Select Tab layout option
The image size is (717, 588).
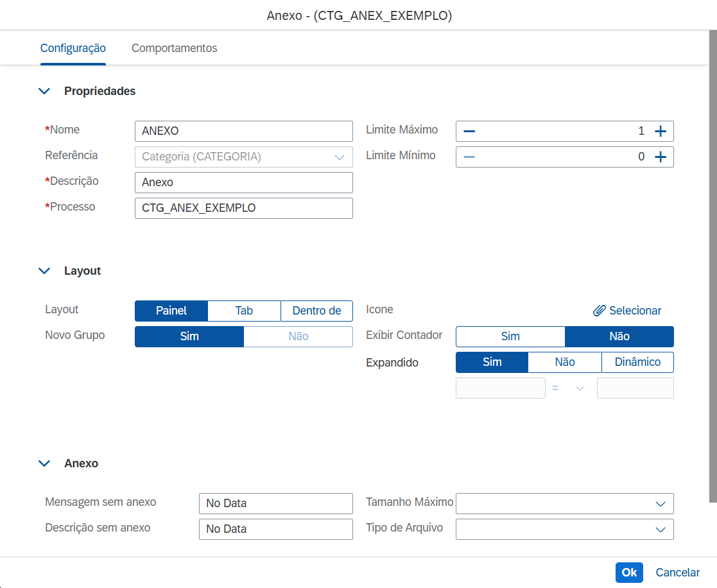point(244,311)
